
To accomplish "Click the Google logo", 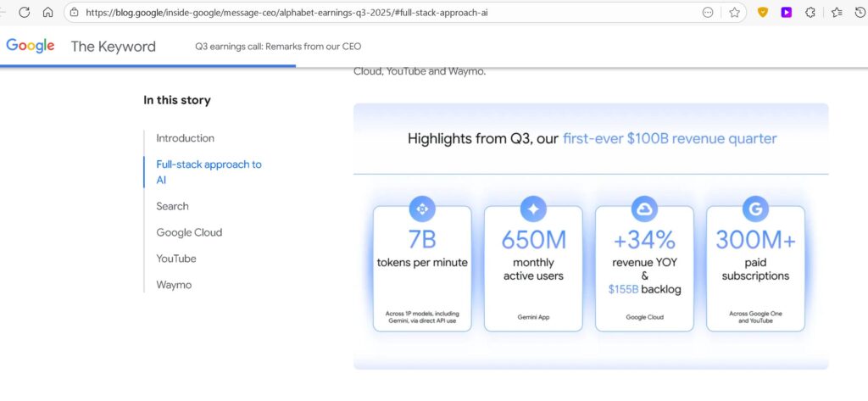I will tap(31, 46).
